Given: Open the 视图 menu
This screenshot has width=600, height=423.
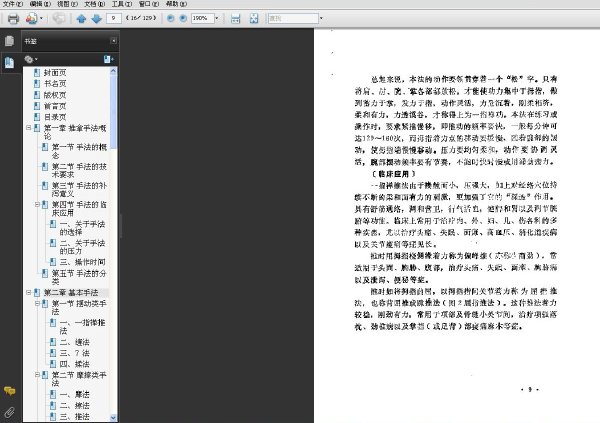Looking at the screenshot, I should click(x=67, y=4).
